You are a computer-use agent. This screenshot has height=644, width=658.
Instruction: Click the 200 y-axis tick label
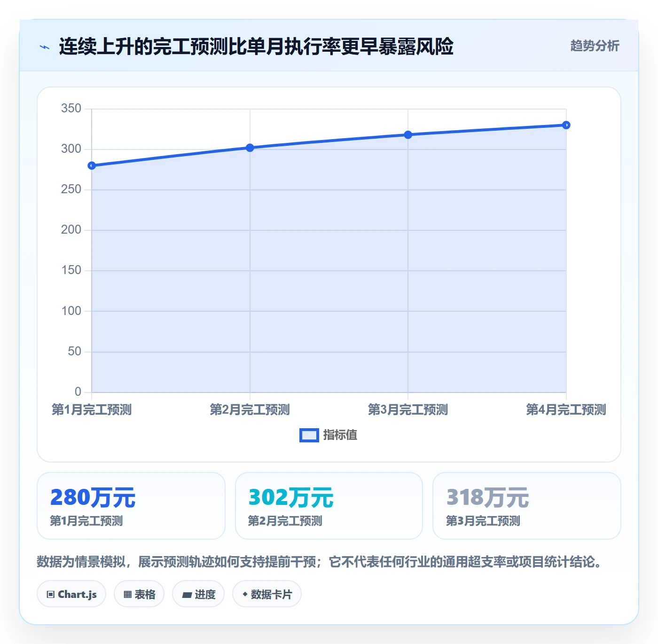(x=71, y=230)
